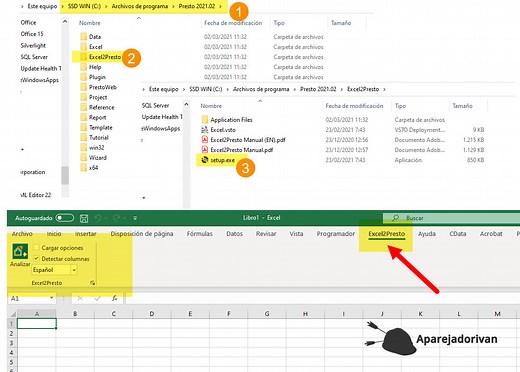This screenshot has width=520, height=372.
Task: Click the Reference folder icon
Action: coord(83,107)
